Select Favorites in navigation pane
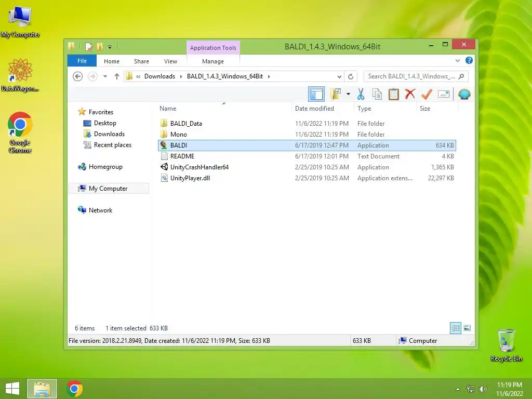The width and height of the screenshot is (532, 399). 101,112
